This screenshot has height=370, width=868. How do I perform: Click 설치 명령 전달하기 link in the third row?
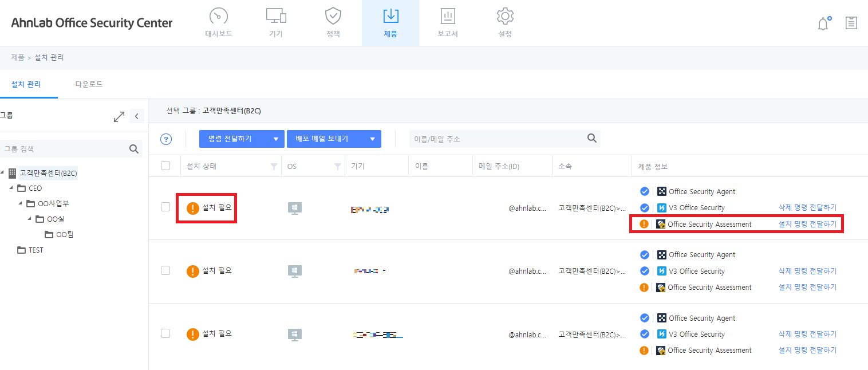tap(807, 350)
